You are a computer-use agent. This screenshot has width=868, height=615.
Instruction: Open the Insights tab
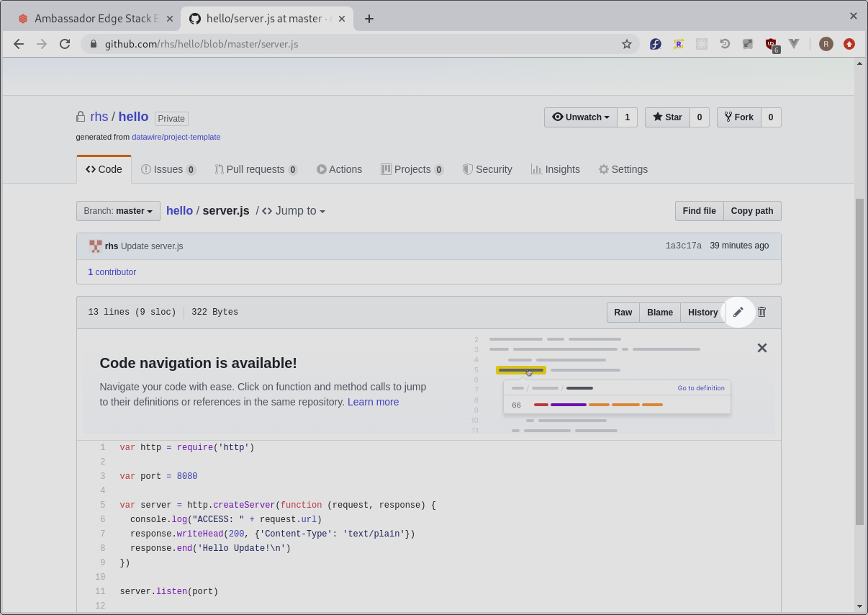point(555,169)
